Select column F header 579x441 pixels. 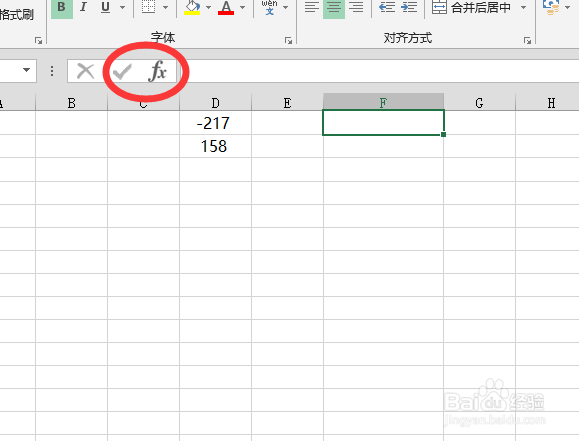(x=383, y=102)
